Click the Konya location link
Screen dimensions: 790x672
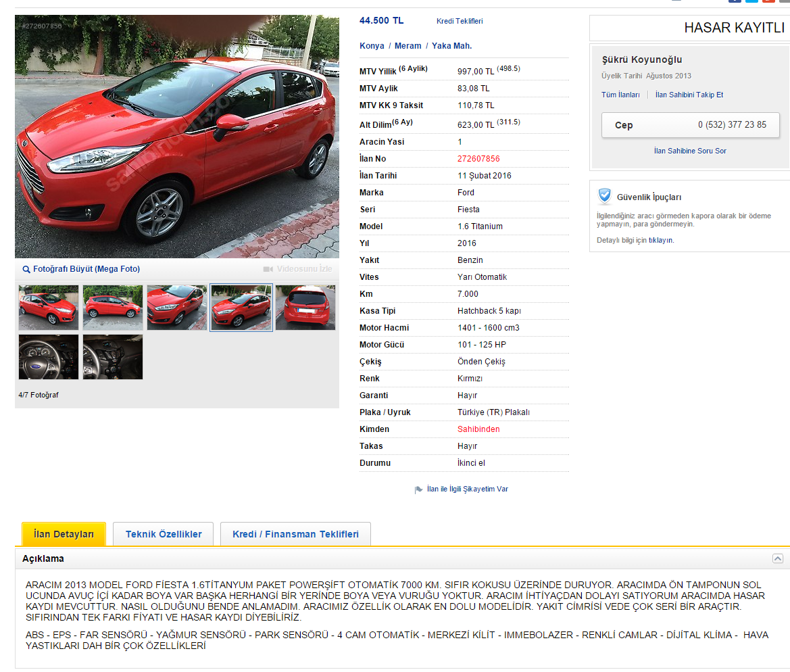coord(372,46)
